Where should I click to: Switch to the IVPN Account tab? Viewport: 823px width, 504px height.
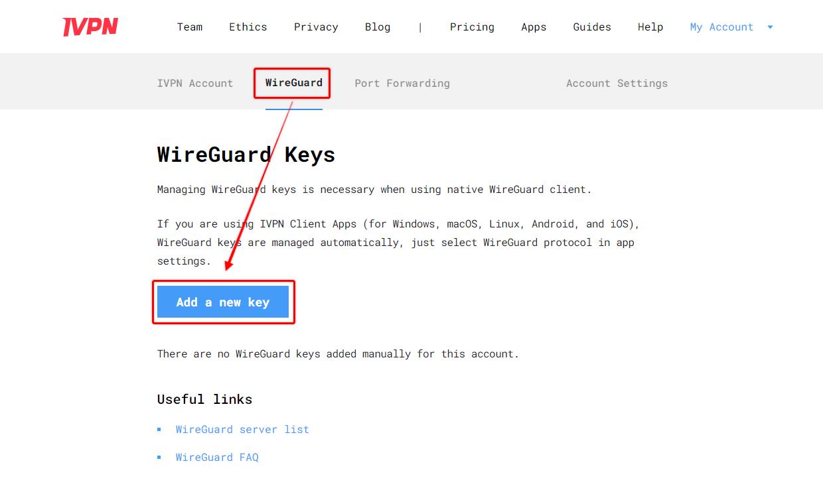[195, 83]
